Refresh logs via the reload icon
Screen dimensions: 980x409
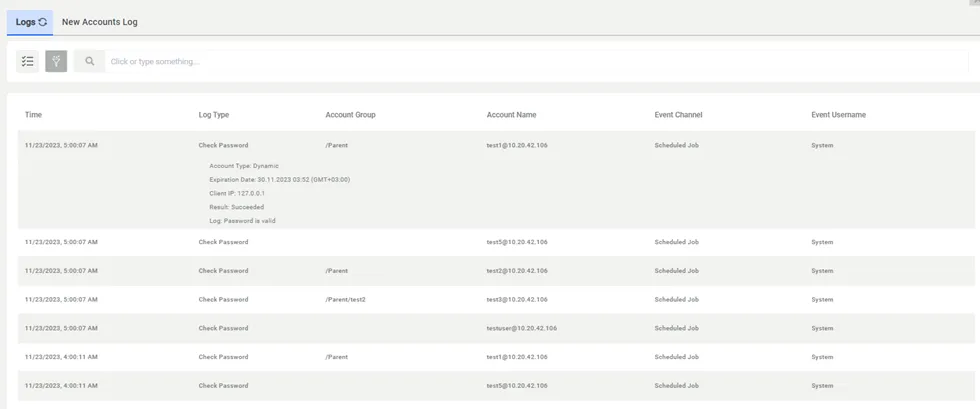(42, 22)
